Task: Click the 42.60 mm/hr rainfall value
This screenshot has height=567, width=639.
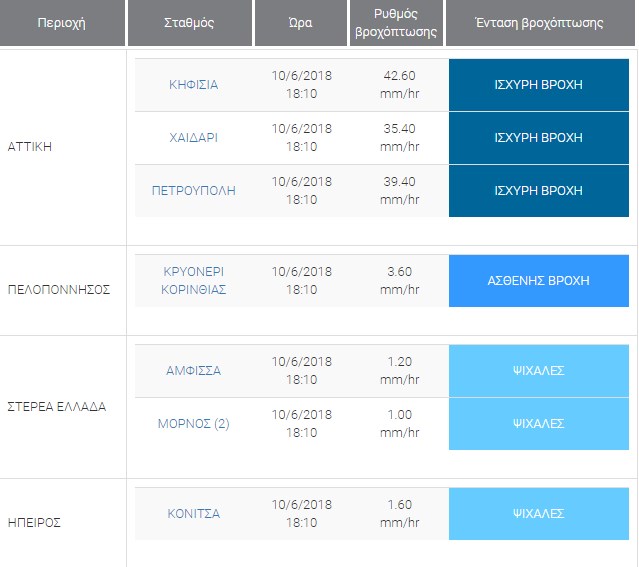Action: pos(399,85)
